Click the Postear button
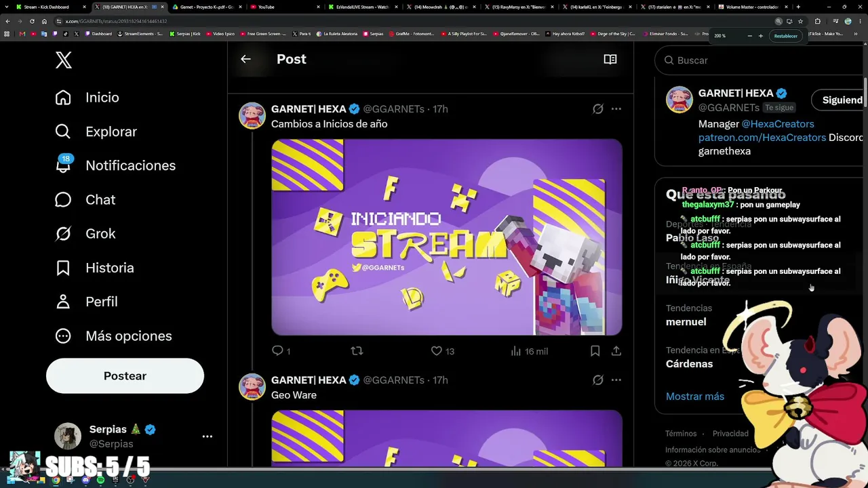This screenshot has height=488, width=868. 125,376
